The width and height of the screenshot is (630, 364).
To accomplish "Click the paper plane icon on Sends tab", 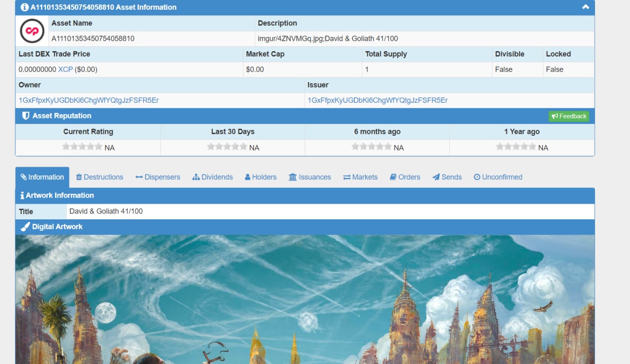I will click(436, 177).
